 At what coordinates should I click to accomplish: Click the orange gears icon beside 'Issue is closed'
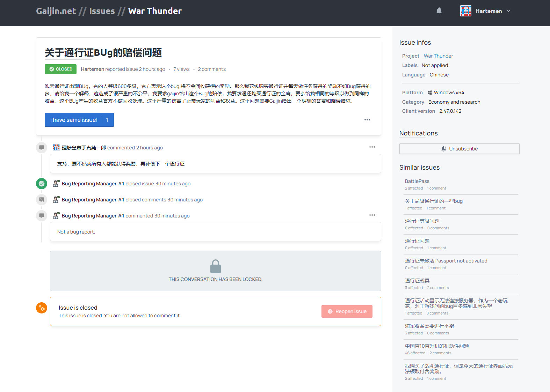(x=42, y=308)
